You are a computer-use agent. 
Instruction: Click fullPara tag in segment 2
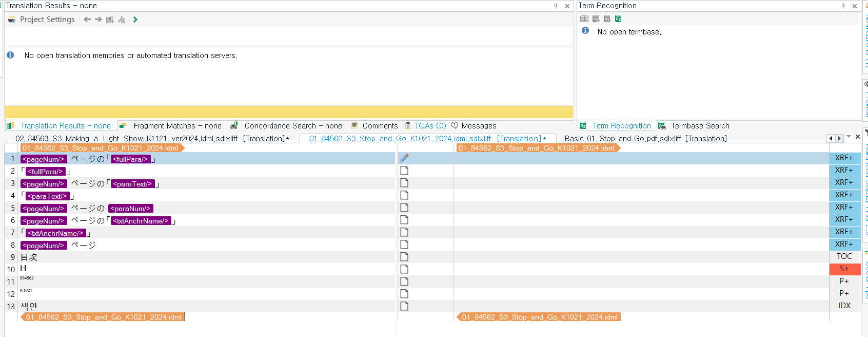(45, 172)
